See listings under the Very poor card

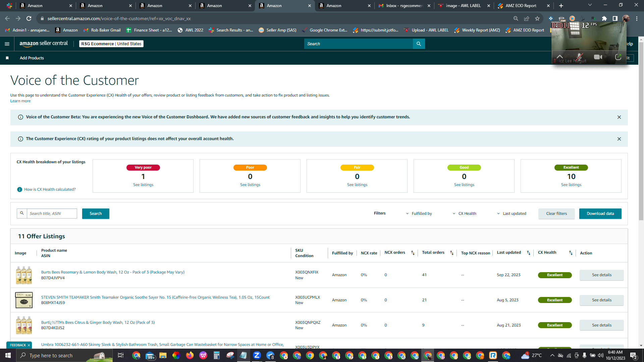[x=143, y=185]
